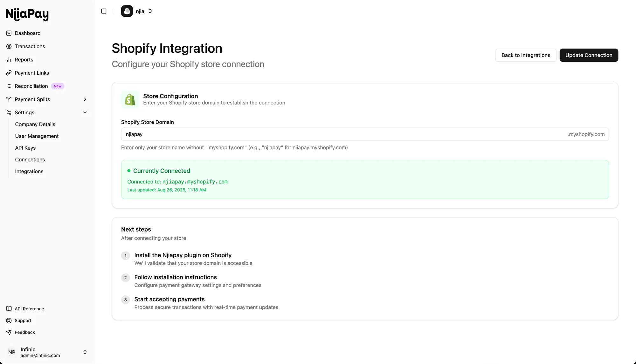Go to API Keys settings page

point(25,148)
